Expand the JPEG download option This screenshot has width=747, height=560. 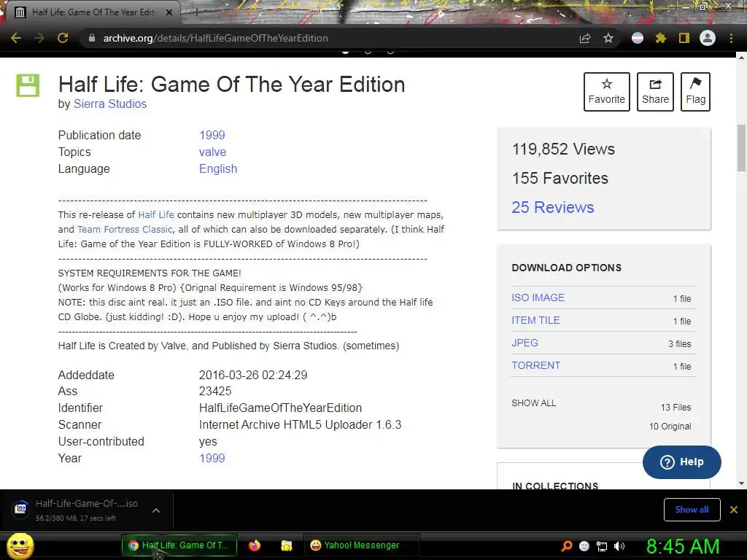click(x=525, y=343)
